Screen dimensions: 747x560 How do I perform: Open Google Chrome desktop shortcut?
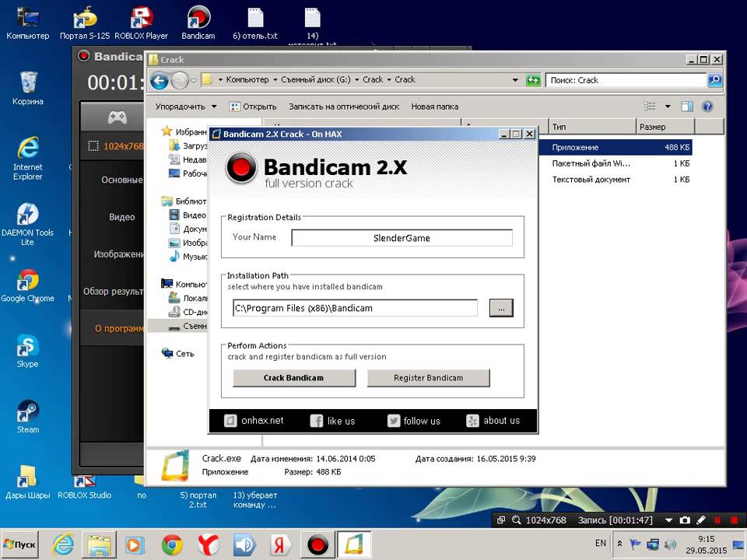28,285
